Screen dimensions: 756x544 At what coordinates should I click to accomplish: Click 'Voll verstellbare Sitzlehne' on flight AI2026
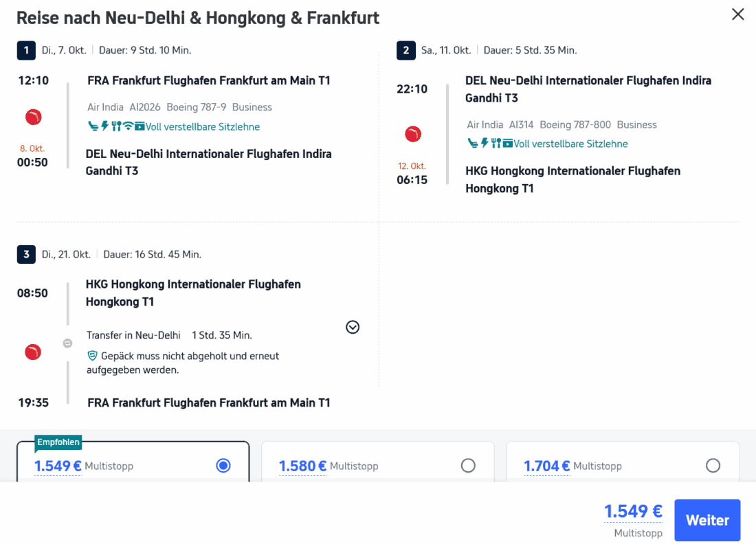coord(203,126)
